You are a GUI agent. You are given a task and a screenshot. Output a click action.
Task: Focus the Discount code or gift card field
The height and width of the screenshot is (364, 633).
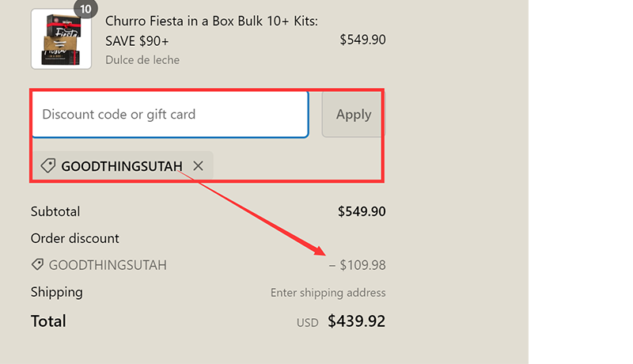pos(169,115)
